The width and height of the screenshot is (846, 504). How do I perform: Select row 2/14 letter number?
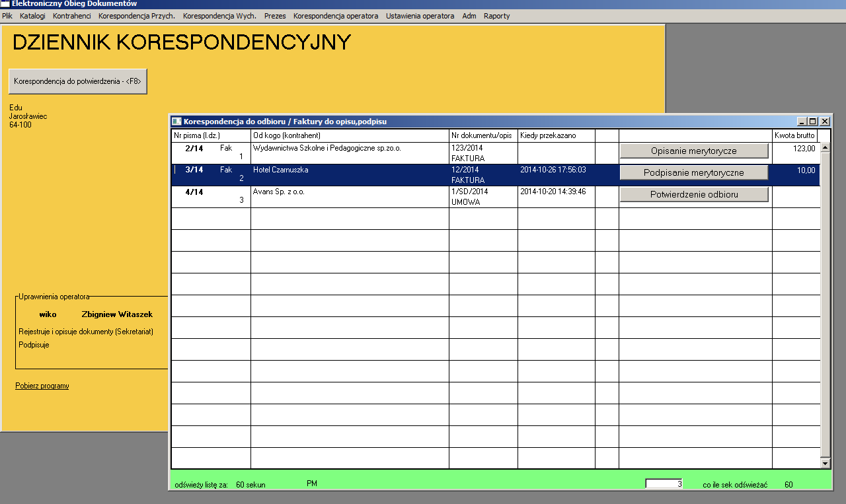coord(194,149)
